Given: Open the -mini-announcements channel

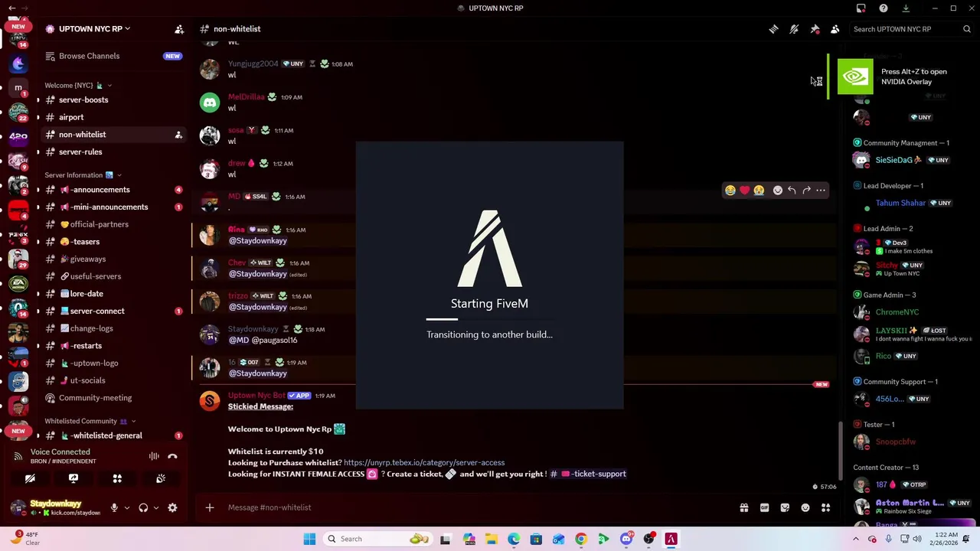Looking at the screenshot, I should pyautogui.click(x=109, y=207).
